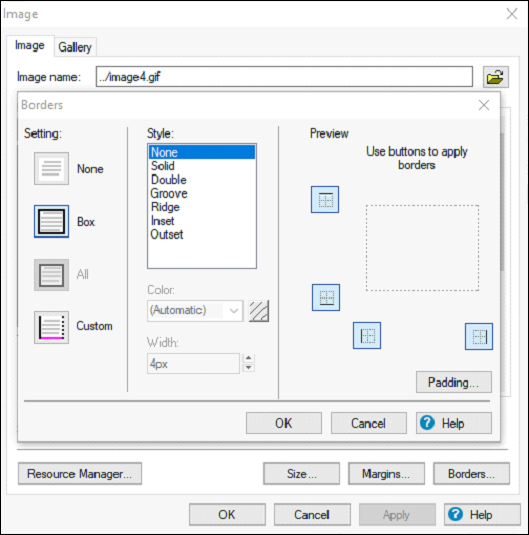Image resolution: width=529 pixels, height=535 pixels.
Task: Pick the Custom border setting icon
Action: click(51, 327)
